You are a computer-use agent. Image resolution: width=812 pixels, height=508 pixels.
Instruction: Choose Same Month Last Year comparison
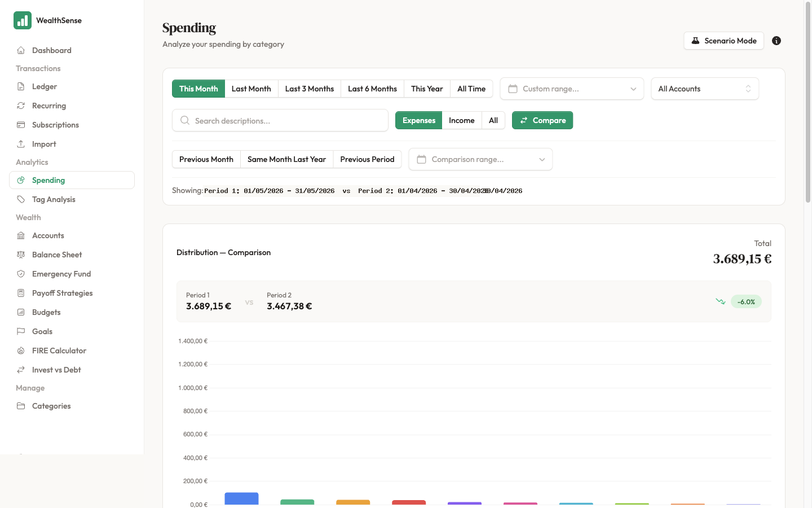click(286, 159)
